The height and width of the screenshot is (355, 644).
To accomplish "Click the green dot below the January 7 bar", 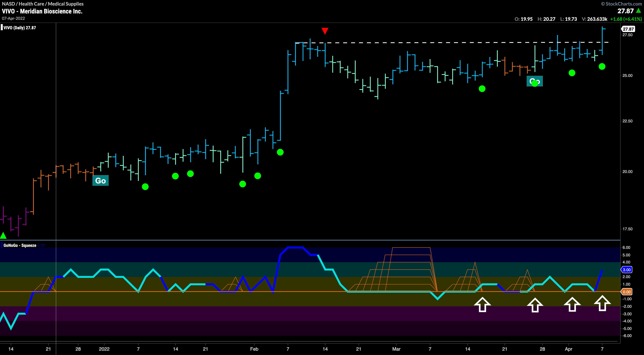I will 145,187.
